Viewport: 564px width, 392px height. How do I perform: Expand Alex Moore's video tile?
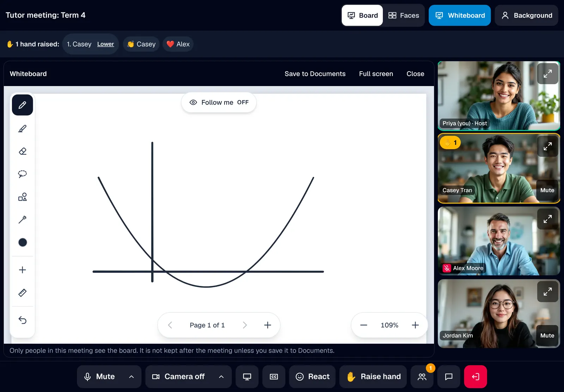point(547,219)
